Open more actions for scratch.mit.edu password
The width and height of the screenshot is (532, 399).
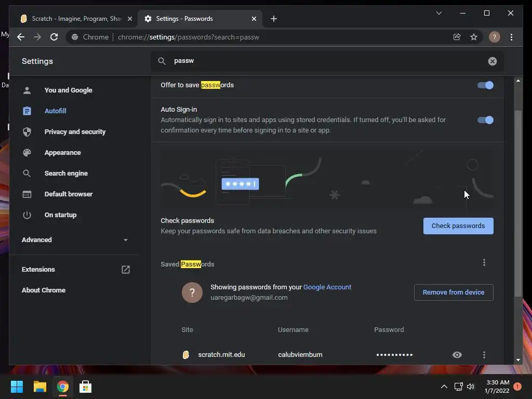coord(484,354)
